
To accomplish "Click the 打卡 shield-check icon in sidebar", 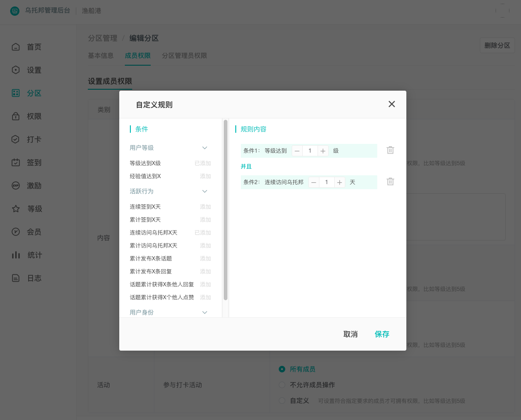I will [x=16, y=139].
